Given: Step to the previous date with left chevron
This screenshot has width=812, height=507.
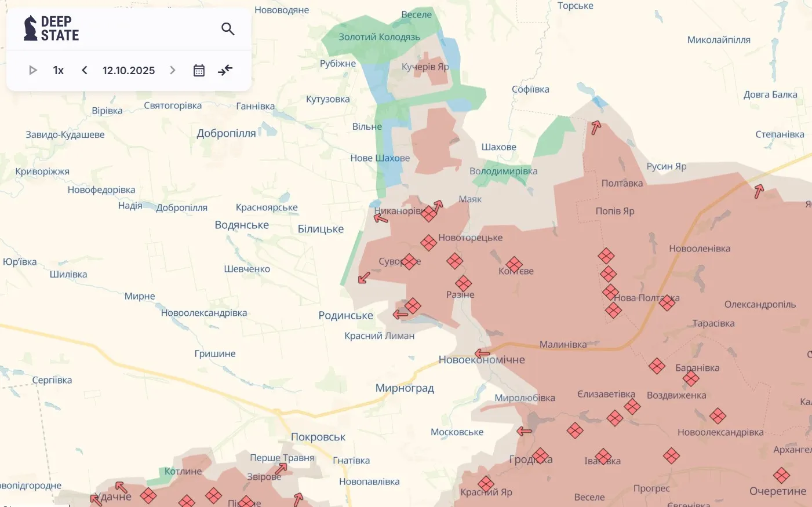Looking at the screenshot, I should pos(84,70).
